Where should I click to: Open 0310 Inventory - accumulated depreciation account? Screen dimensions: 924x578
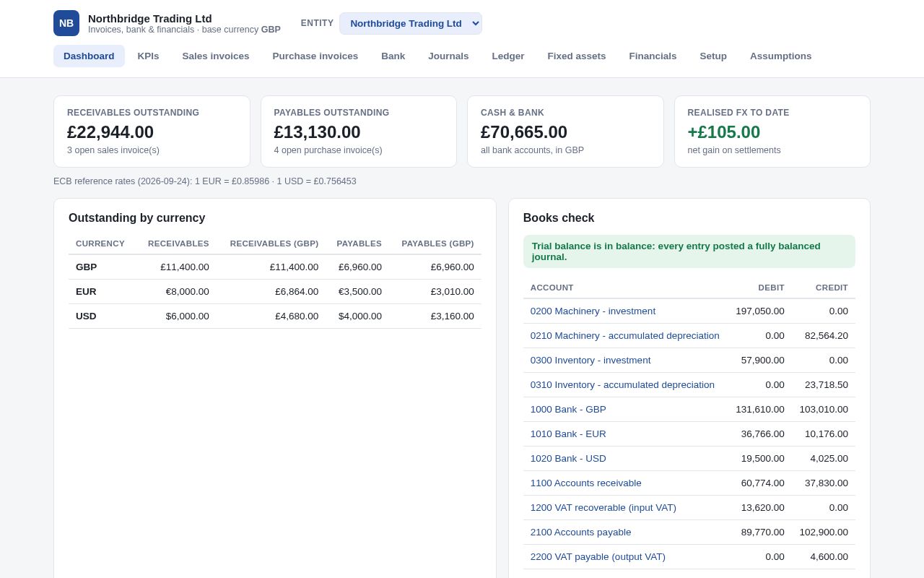coord(622,385)
